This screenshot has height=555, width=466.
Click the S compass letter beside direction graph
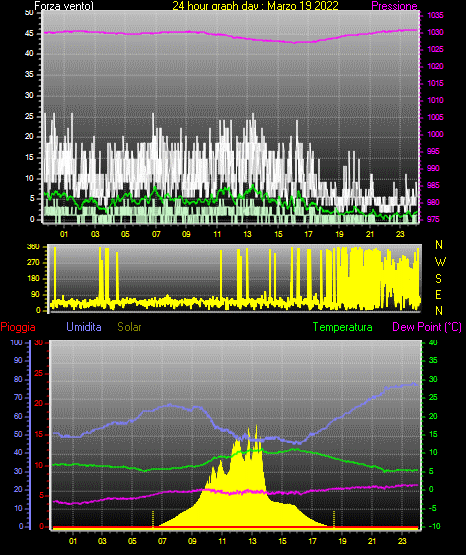tap(438, 279)
